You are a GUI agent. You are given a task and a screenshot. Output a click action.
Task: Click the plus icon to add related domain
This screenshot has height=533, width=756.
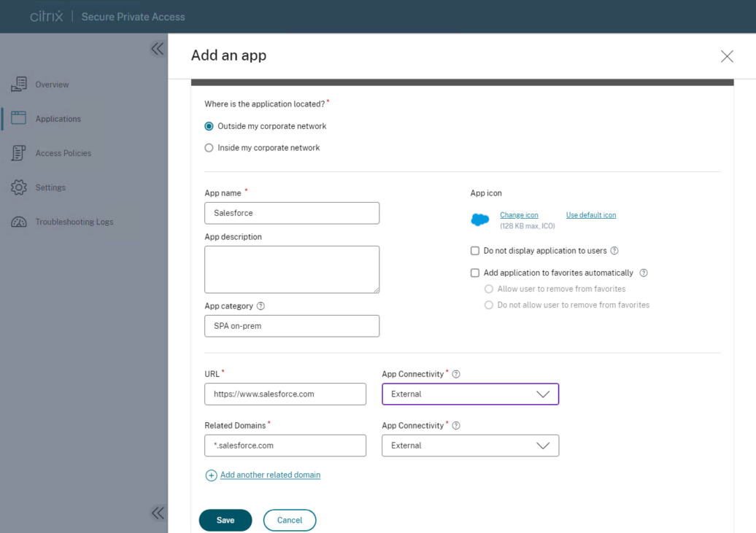pyautogui.click(x=211, y=475)
